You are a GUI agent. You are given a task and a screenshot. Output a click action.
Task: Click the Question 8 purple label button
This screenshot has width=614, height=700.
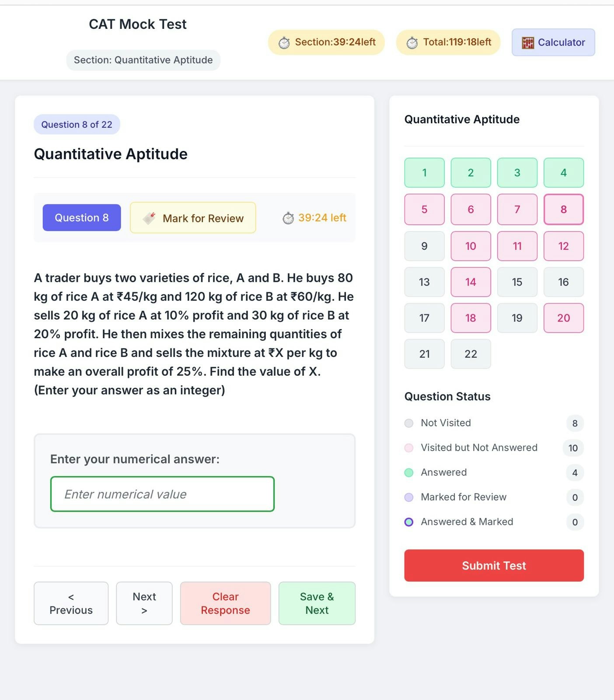click(82, 217)
